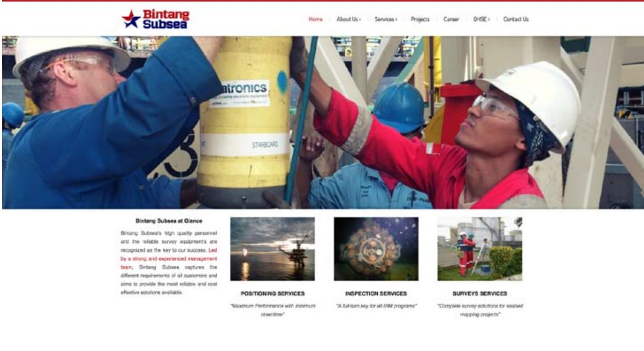Screen dimensions: 644x351
Task: Open the Projects page
Action: pyautogui.click(x=420, y=19)
